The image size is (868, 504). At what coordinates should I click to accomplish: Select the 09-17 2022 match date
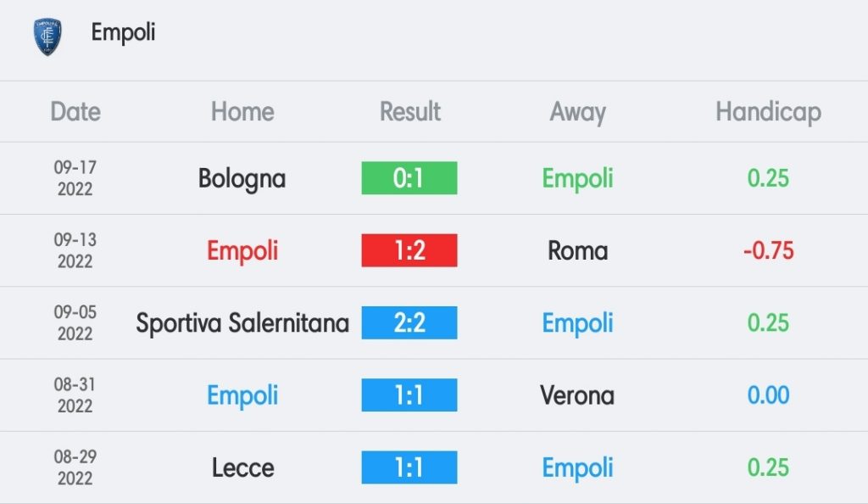tap(75, 178)
